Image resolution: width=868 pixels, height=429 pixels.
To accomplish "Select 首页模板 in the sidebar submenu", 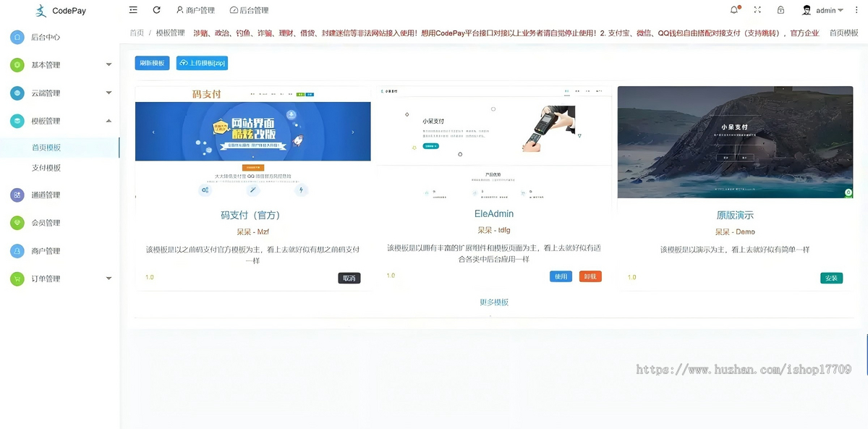I will coord(46,148).
